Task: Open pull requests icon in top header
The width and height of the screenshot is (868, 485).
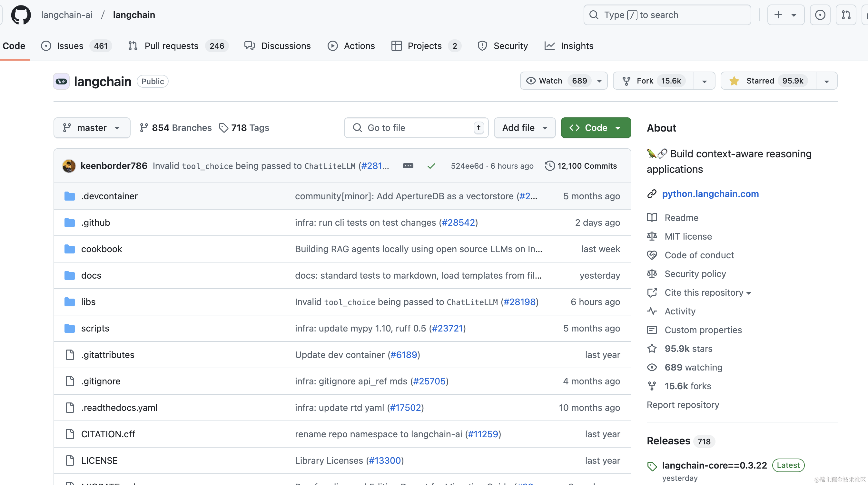Action: click(x=846, y=15)
